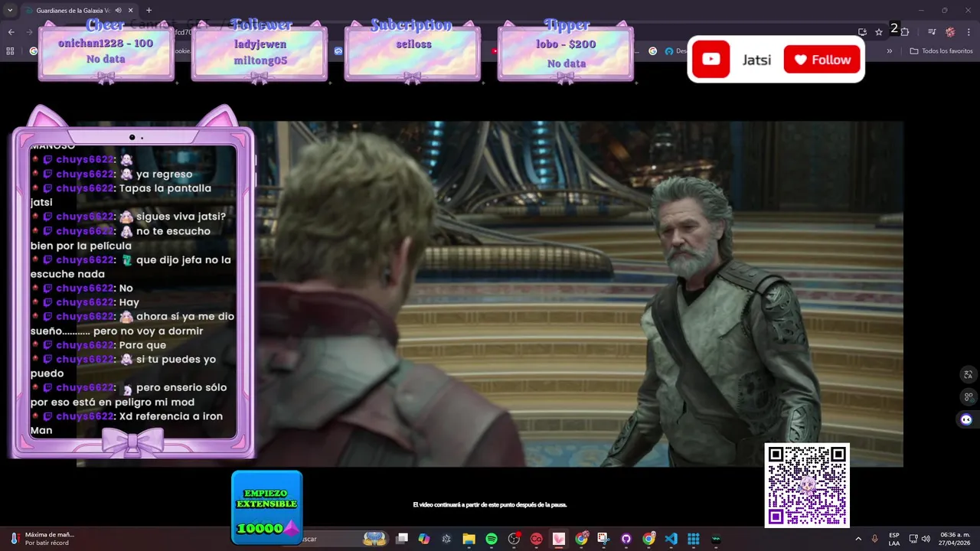Expand the hidden bookmarks chevron

[889, 51]
